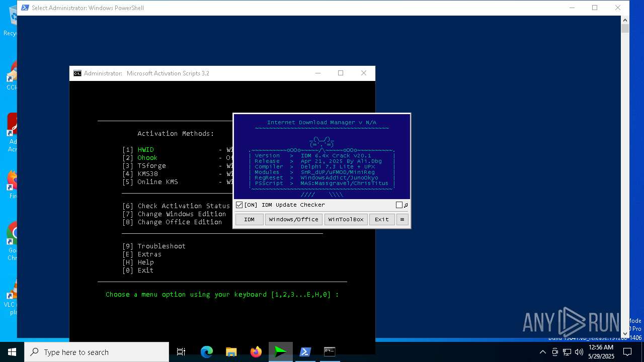Click the [E] Extras line
This screenshot has height=362, width=644.
click(142, 254)
